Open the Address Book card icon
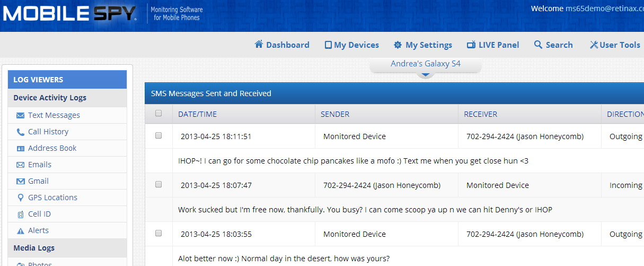The height and width of the screenshot is (266, 644). pos(21,148)
